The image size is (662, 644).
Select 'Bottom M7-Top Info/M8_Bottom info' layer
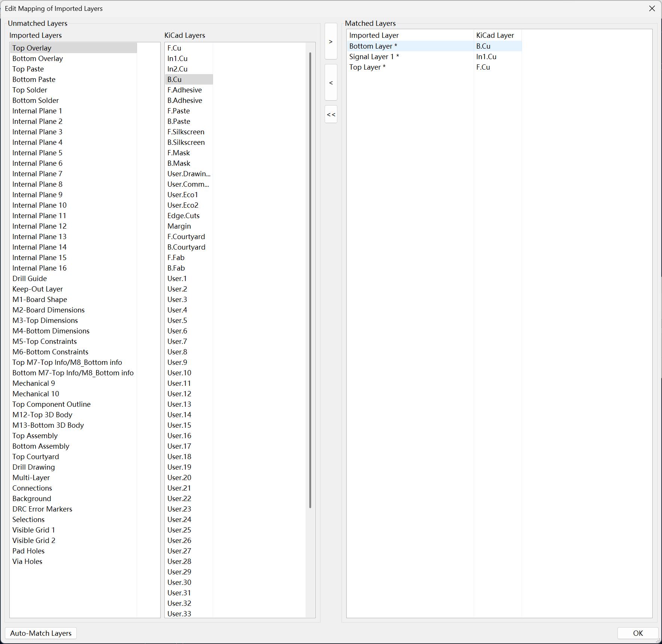point(73,373)
